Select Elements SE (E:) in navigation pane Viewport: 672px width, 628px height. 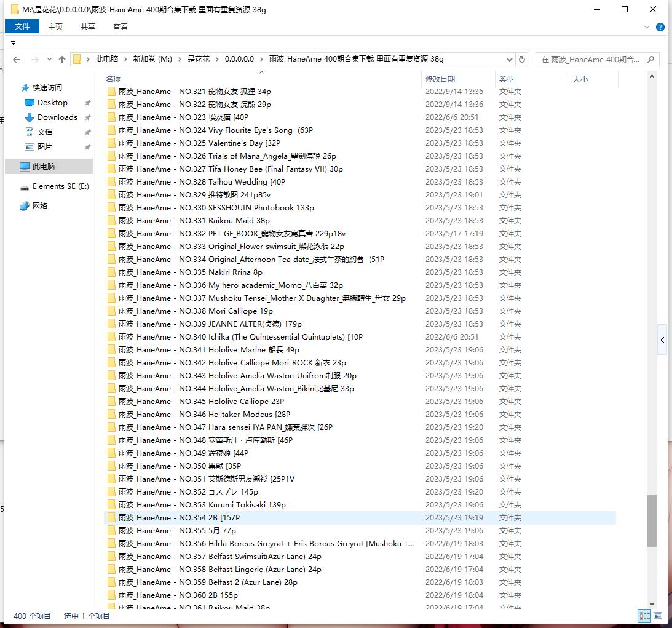(61, 186)
